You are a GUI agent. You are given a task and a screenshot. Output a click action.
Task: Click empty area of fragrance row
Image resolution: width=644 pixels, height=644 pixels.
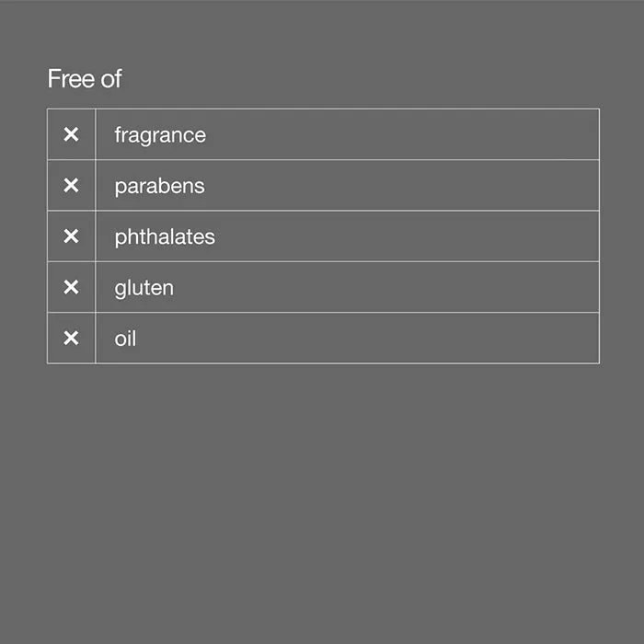(x=403, y=134)
